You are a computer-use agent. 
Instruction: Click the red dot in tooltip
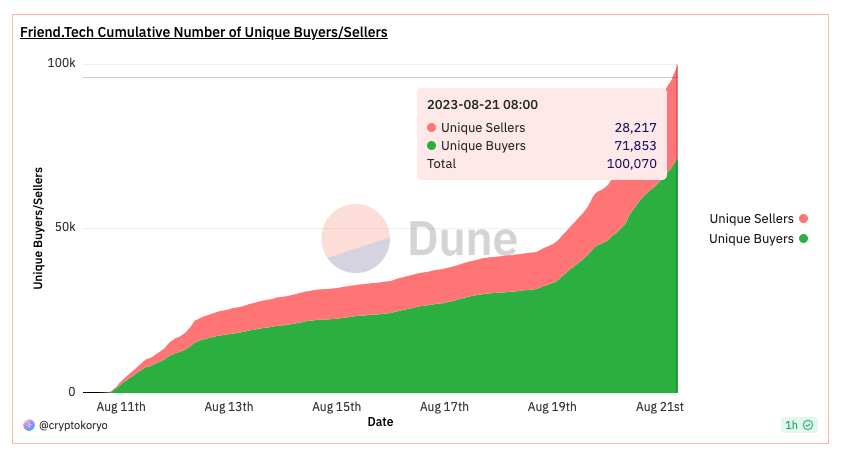pyautogui.click(x=431, y=128)
